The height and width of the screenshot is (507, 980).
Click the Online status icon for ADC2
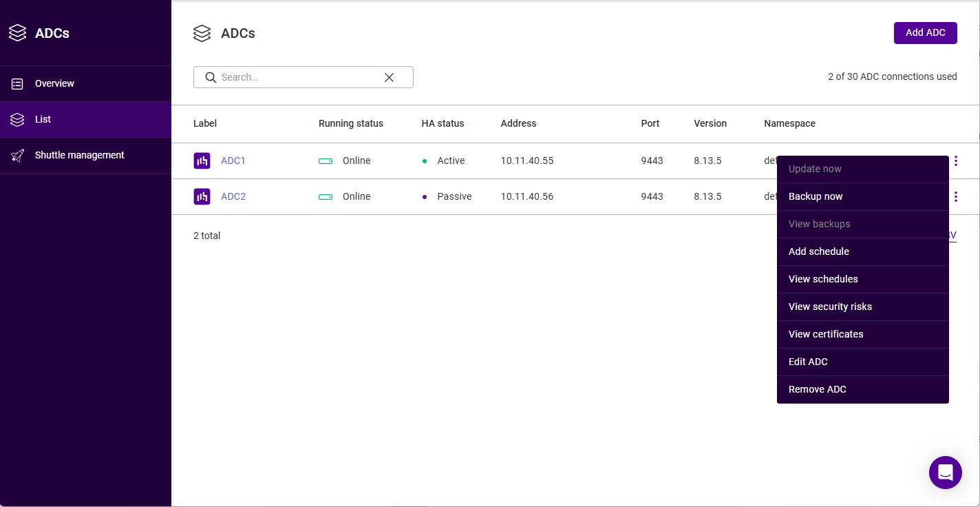(x=326, y=196)
